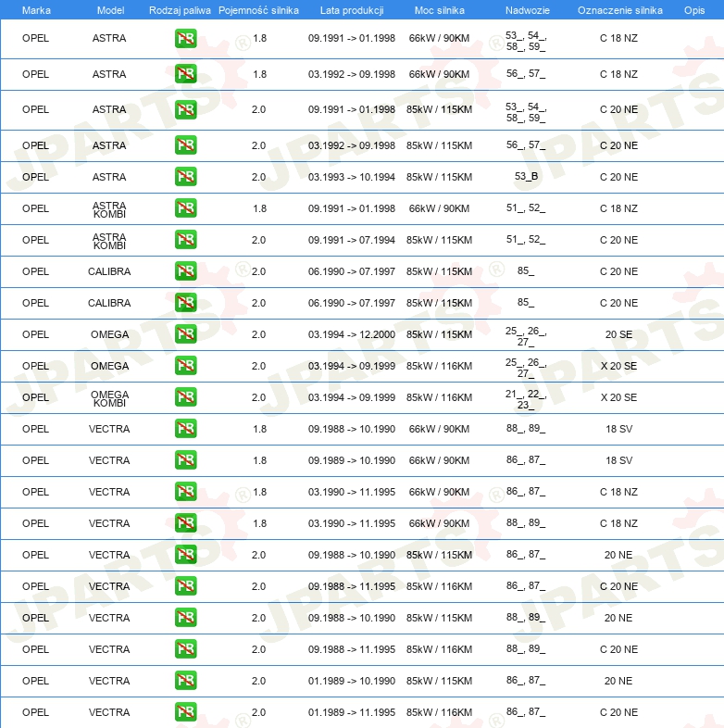The width and height of the screenshot is (724, 728).
Task: Select the date range 03.1994 -> 12.2000
Action: (x=351, y=334)
